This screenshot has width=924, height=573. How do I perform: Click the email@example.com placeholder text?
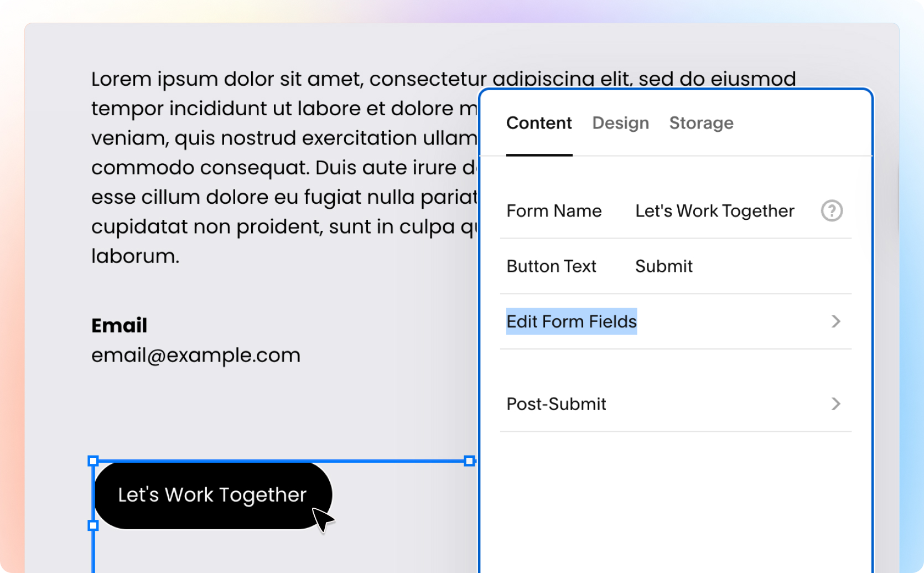click(x=196, y=355)
